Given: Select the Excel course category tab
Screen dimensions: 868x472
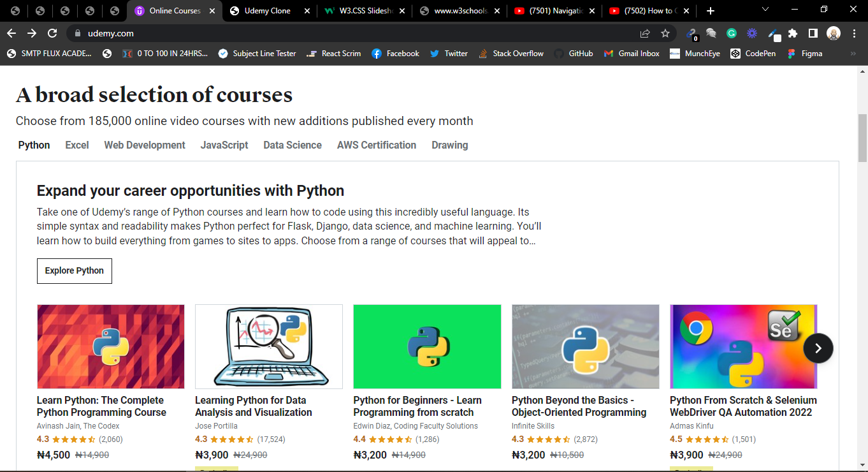Looking at the screenshot, I should click(x=76, y=145).
